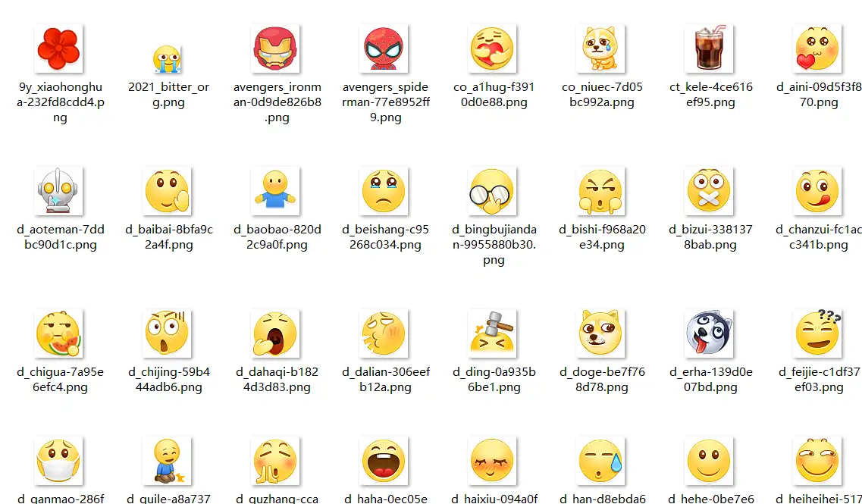Open d_aini heart-kiss emoji file

click(817, 48)
